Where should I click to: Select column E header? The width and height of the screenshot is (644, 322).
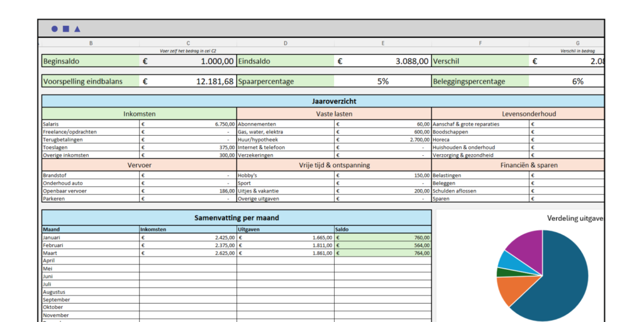point(383,43)
